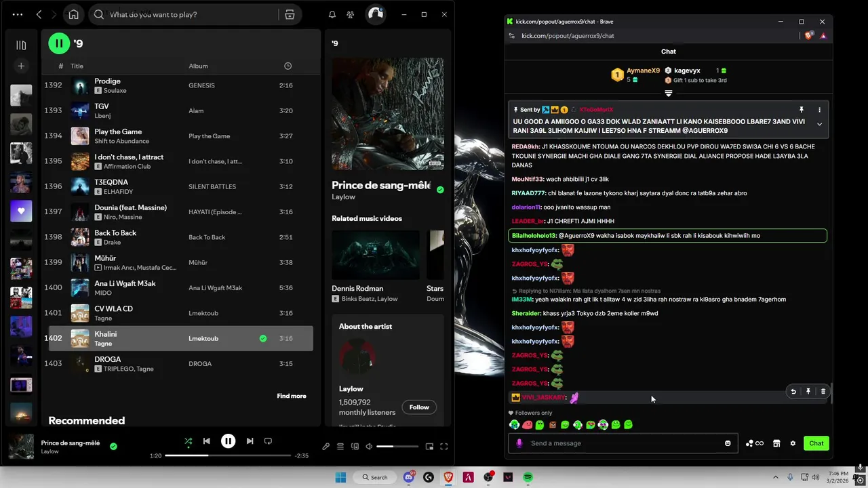Click the reply arrow on VIVI_3ASKARY message
The image size is (868, 488).
[x=793, y=391]
